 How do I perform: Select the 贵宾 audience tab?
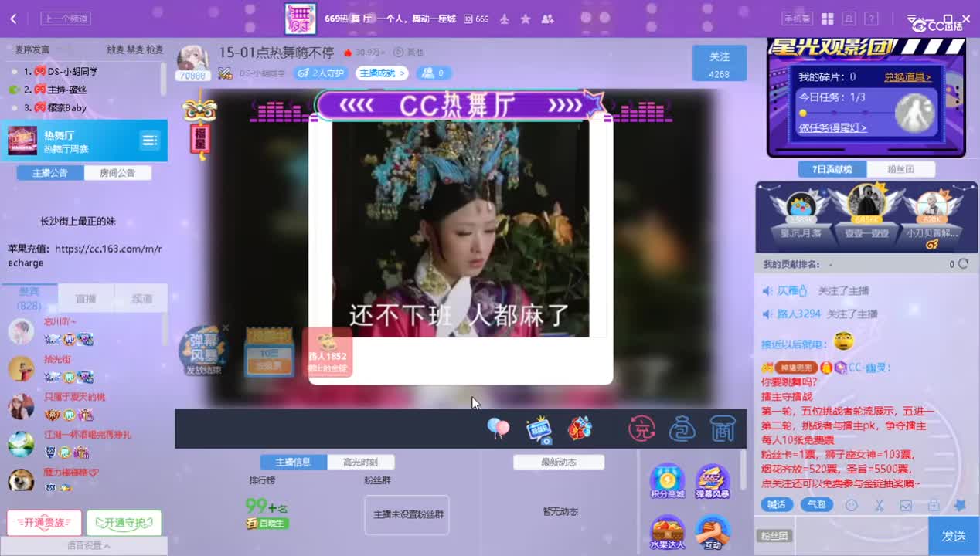pos(29,298)
